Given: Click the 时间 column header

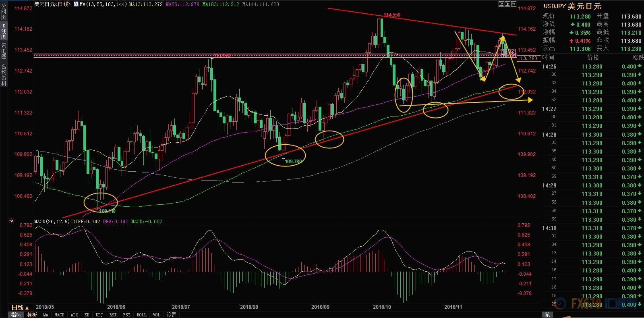Looking at the screenshot, I should tap(548, 58).
